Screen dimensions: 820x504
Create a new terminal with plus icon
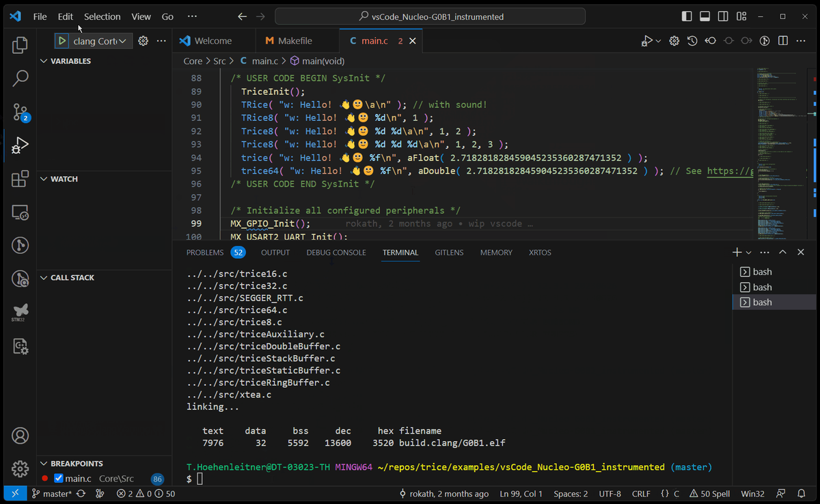click(737, 252)
